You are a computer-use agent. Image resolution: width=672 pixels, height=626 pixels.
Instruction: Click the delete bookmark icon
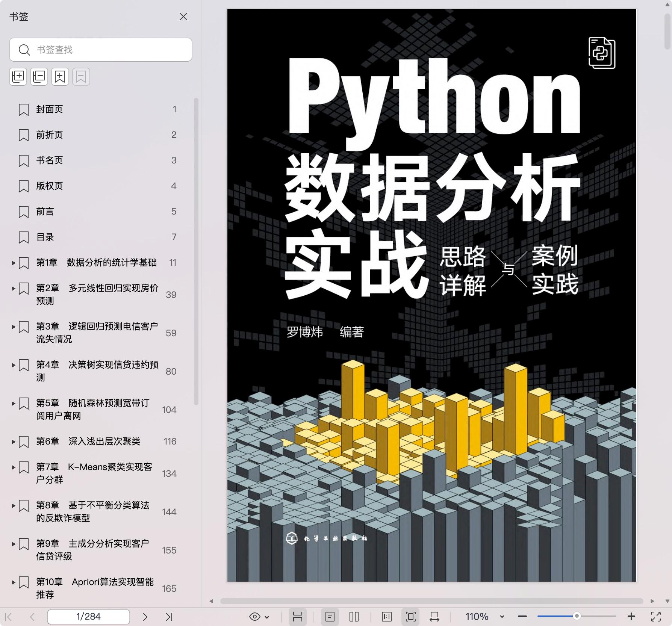click(x=81, y=77)
